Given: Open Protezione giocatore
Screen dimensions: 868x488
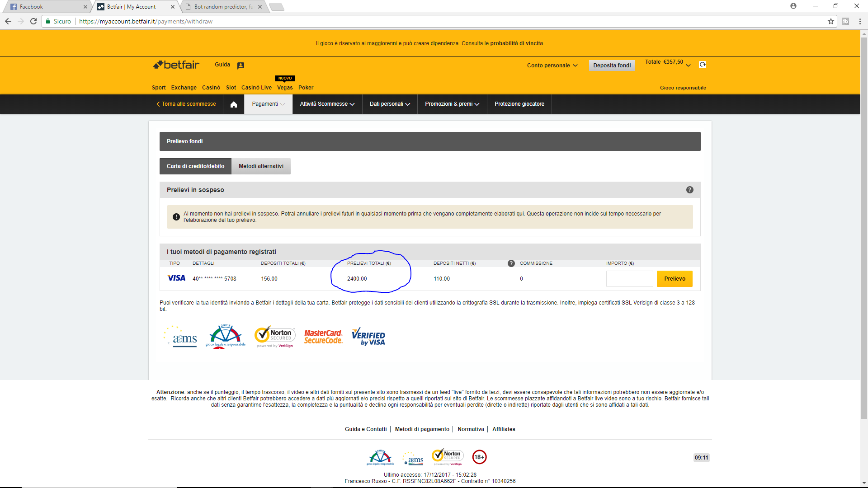Looking at the screenshot, I should click(519, 104).
